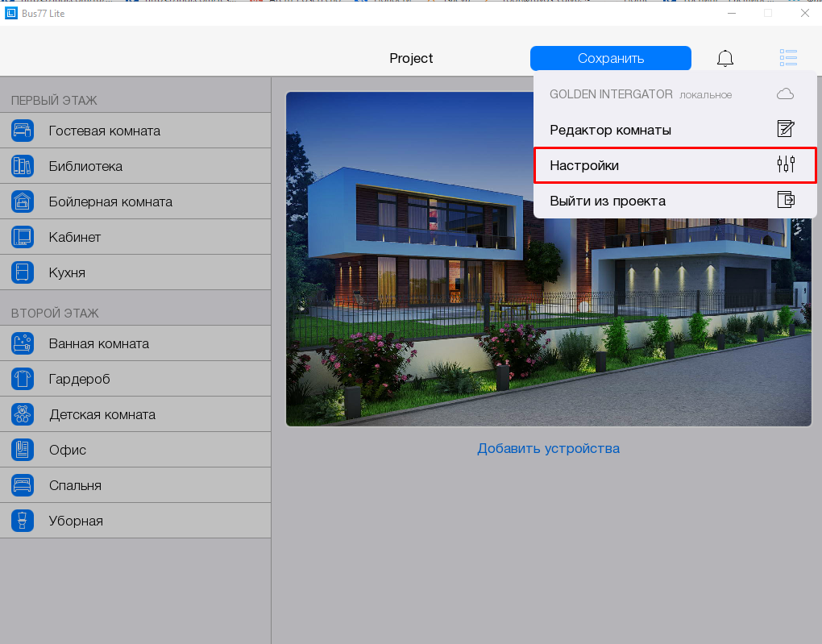Click the cloud icon beside Golden Intergator
822x644 pixels.
click(785, 94)
